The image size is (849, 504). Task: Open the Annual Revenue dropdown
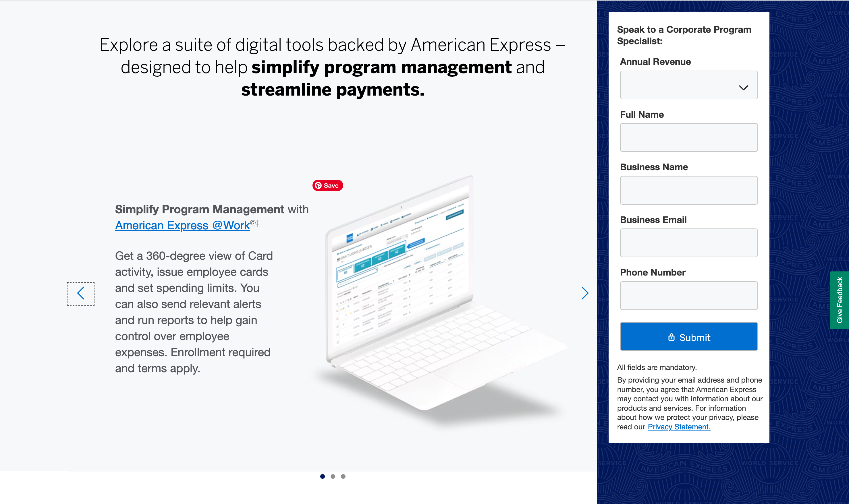(x=680, y=85)
